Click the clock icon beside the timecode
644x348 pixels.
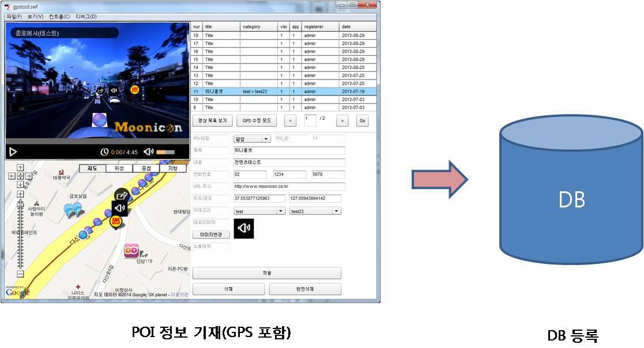(104, 152)
